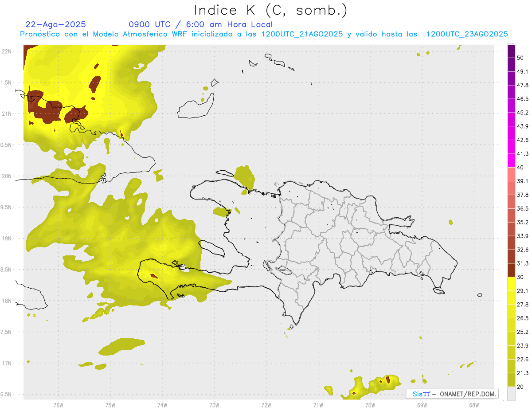
Task: Click the colorbar label "25.2"
Action: 523,332
